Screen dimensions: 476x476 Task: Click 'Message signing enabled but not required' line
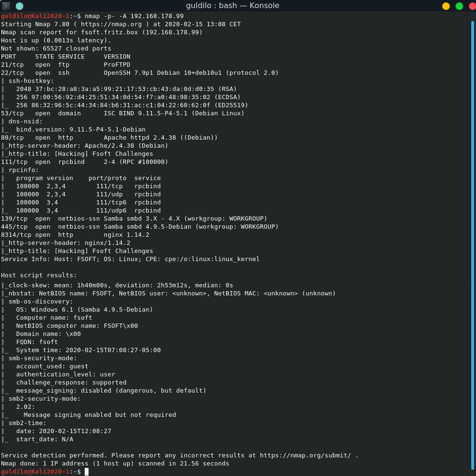click(99, 415)
